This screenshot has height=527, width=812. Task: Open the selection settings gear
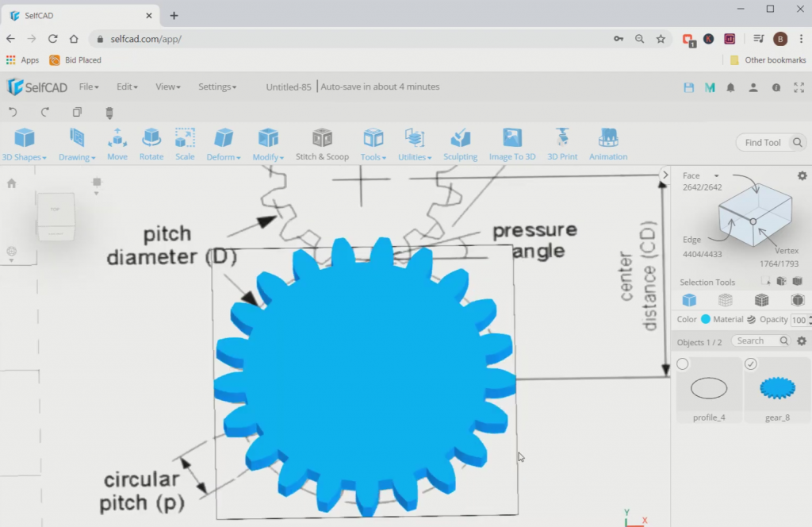802,176
